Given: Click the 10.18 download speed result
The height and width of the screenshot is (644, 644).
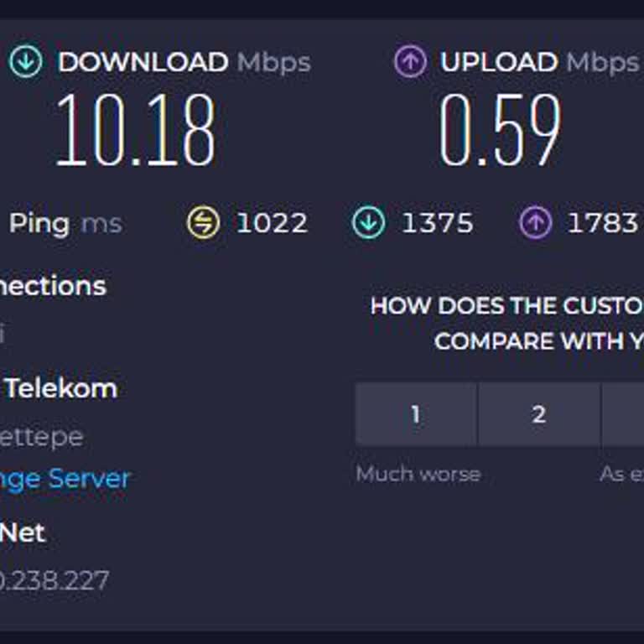Looking at the screenshot, I should (136, 130).
